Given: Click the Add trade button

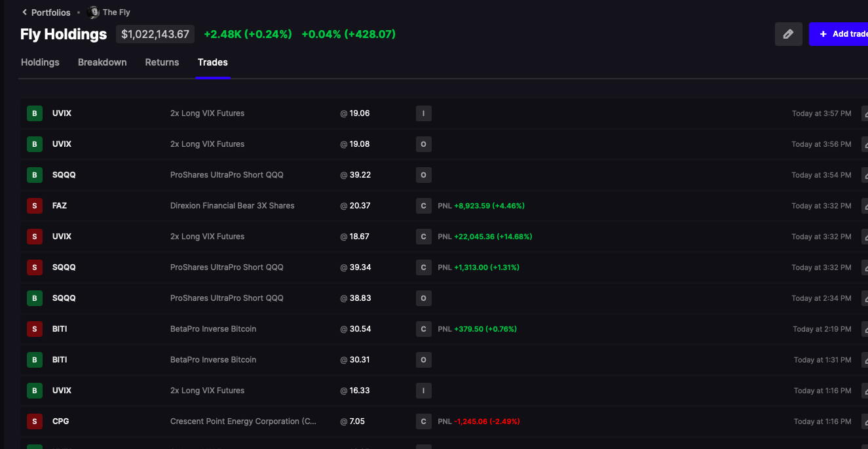Looking at the screenshot, I should [x=839, y=34].
